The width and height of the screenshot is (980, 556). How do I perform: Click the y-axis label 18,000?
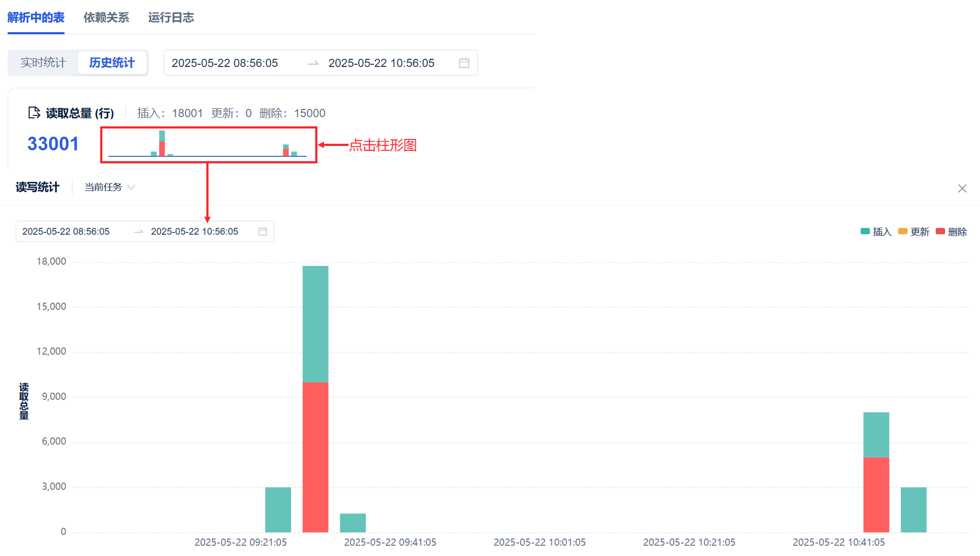[51, 261]
